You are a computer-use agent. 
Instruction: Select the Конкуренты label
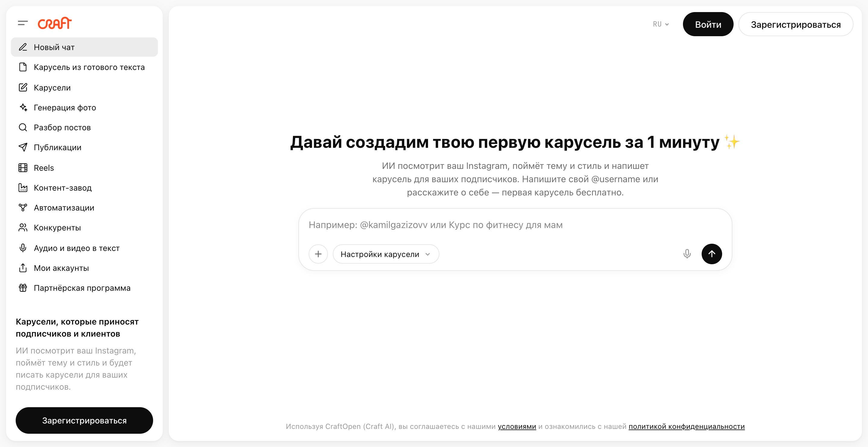click(x=57, y=227)
